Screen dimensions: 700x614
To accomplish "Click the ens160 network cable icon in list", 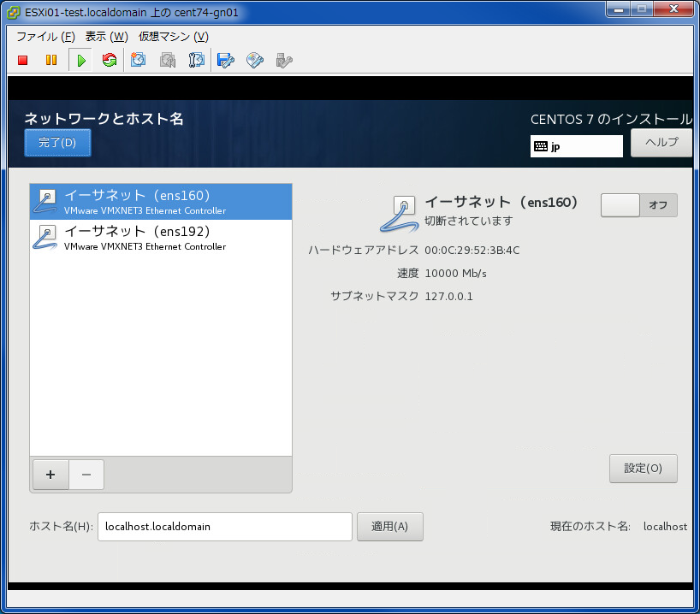I will [45, 201].
